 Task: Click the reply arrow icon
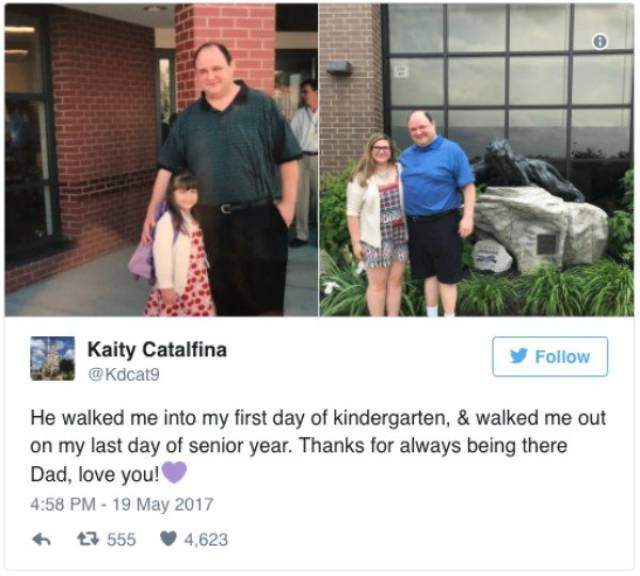[x=41, y=540]
